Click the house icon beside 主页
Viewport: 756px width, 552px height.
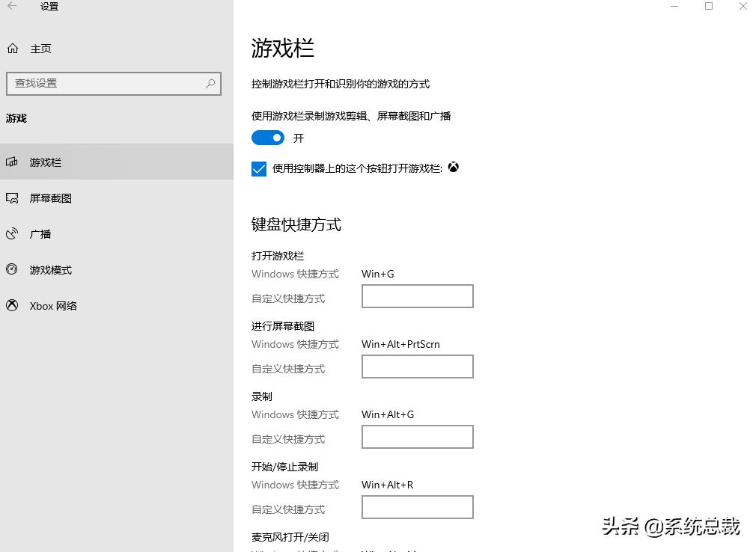coord(12,48)
